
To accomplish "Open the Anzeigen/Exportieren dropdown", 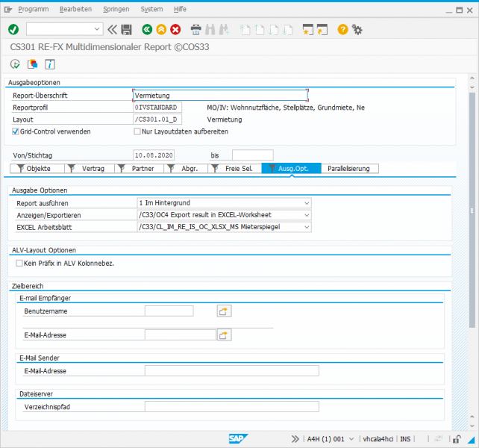I will pyautogui.click(x=306, y=215).
